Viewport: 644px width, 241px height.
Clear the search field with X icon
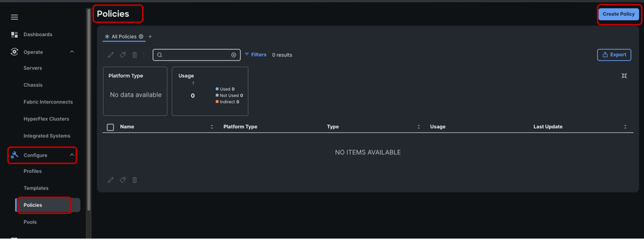[x=234, y=55]
